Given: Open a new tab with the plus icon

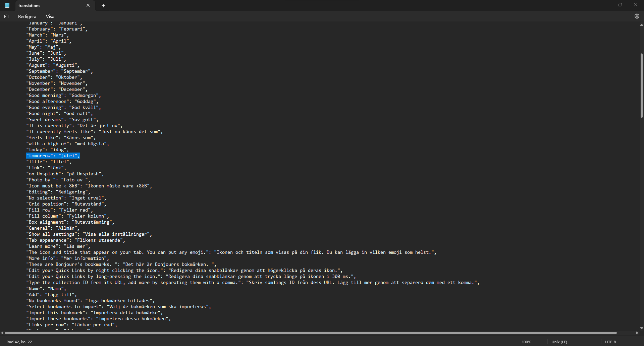Looking at the screenshot, I should (x=103, y=5).
